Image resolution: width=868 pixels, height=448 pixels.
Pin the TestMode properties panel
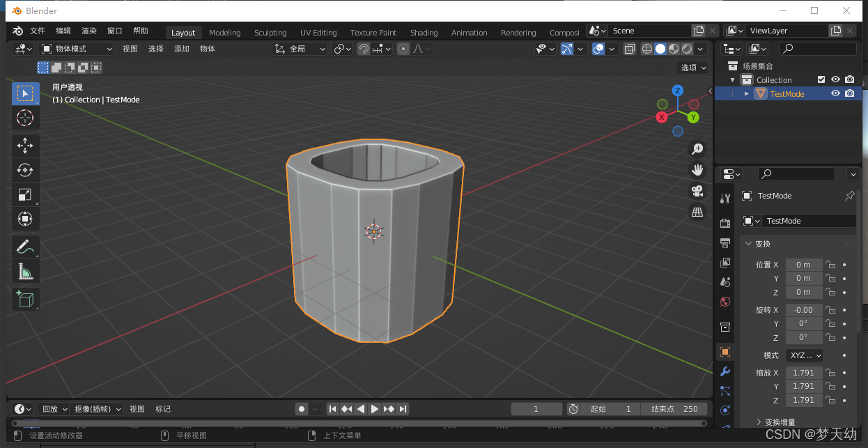(849, 196)
